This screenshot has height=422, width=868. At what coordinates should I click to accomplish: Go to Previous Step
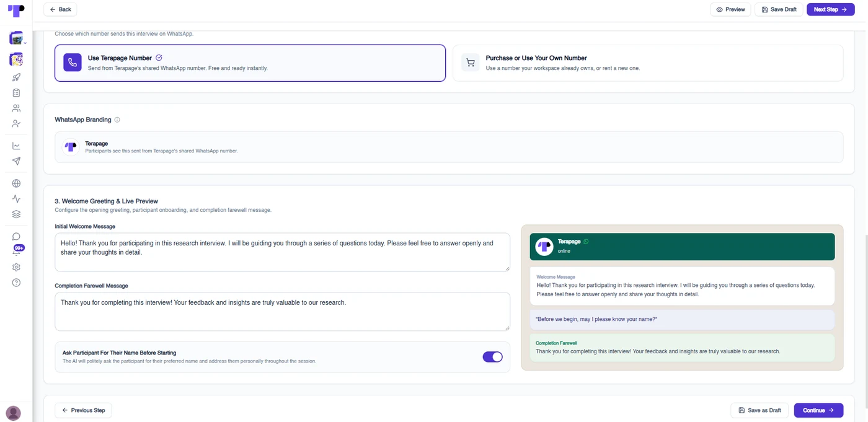[84, 410]
